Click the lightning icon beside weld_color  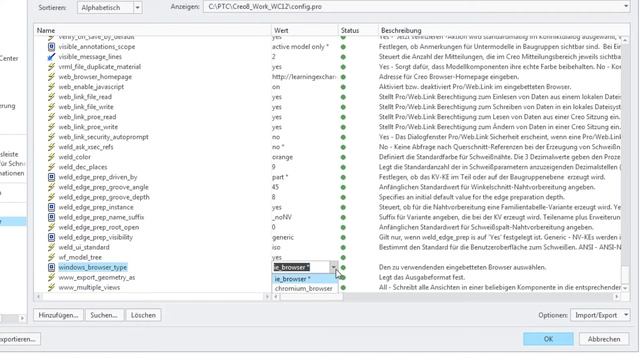[x=51, y=157]
